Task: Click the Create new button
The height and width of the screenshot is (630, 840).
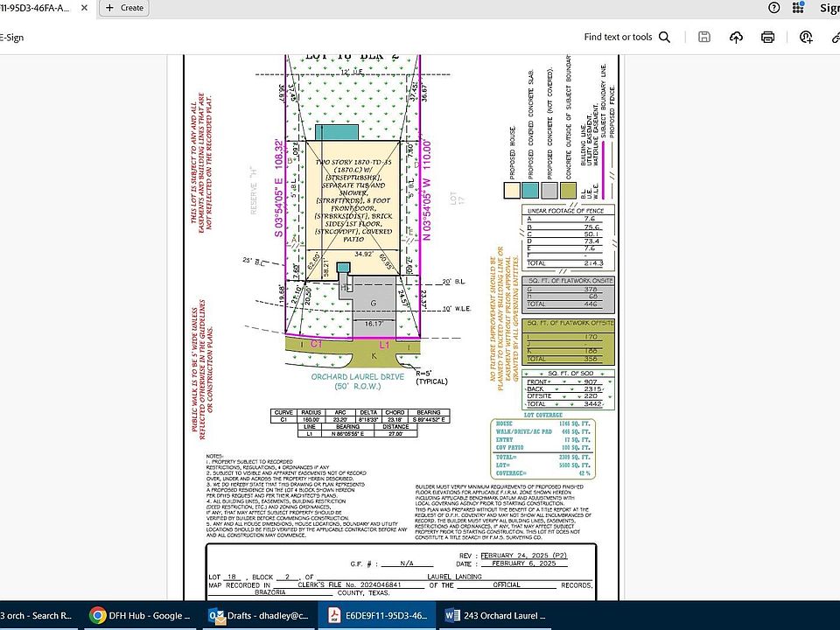Action: (123, 8)
